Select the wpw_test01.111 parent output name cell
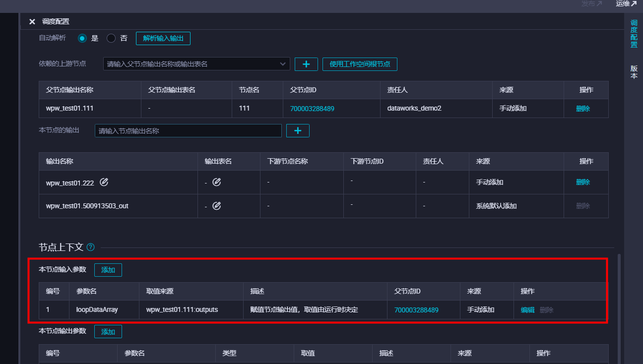This screenshot has width=643, height=364. point(90,109)
